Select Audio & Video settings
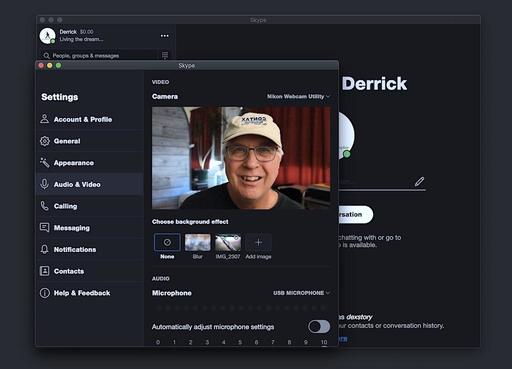Screen dimensions: 512x369 (90, 184)
